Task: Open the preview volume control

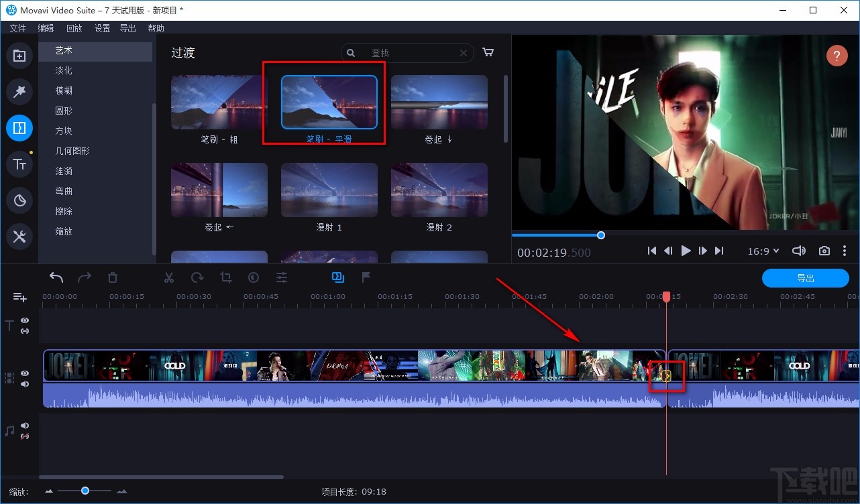Action: [798, 251]
